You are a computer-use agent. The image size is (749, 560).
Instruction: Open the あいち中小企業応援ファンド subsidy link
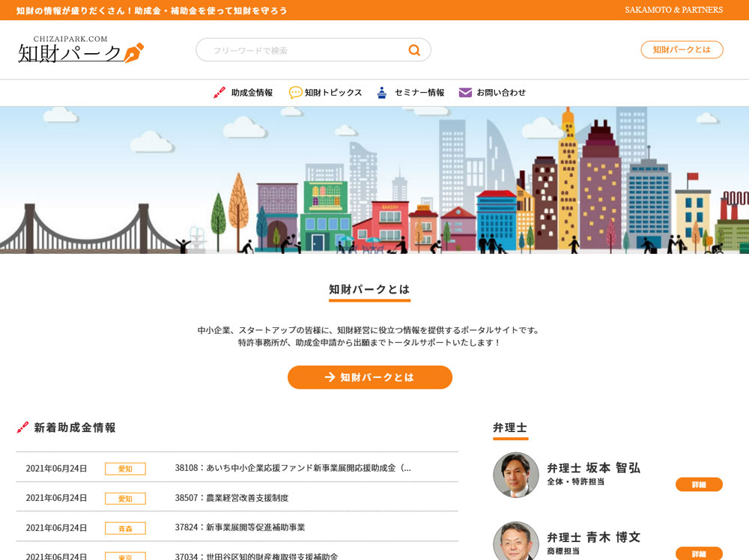pos(293,468)
